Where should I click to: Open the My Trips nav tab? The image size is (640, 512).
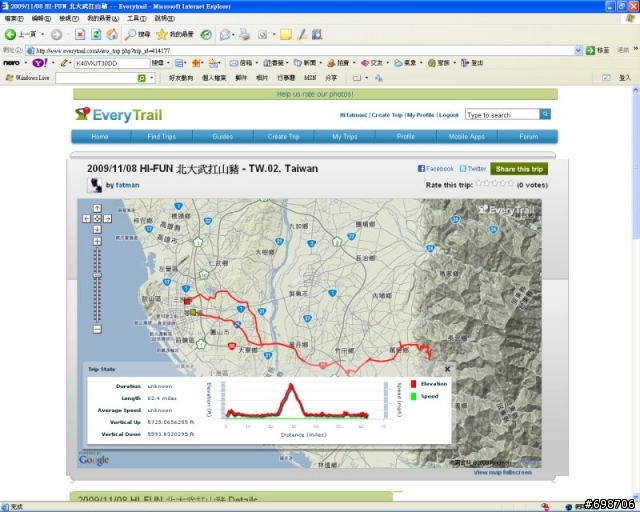344,137
